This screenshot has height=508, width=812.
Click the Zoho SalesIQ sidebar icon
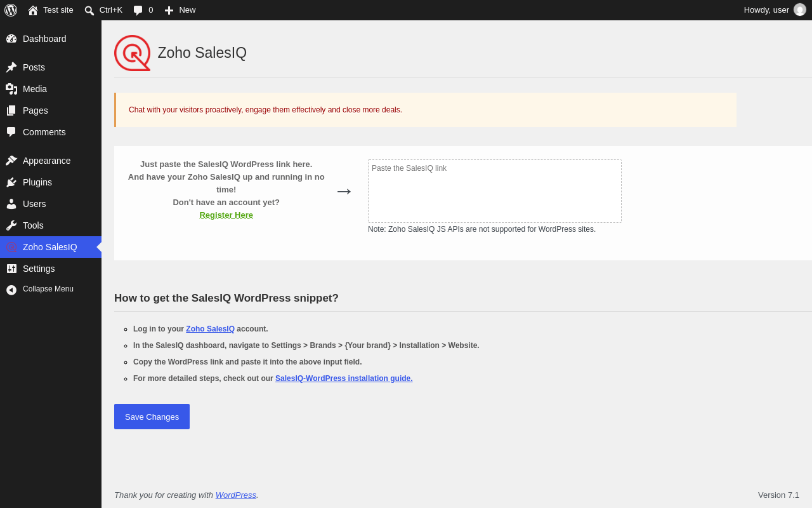11,247
